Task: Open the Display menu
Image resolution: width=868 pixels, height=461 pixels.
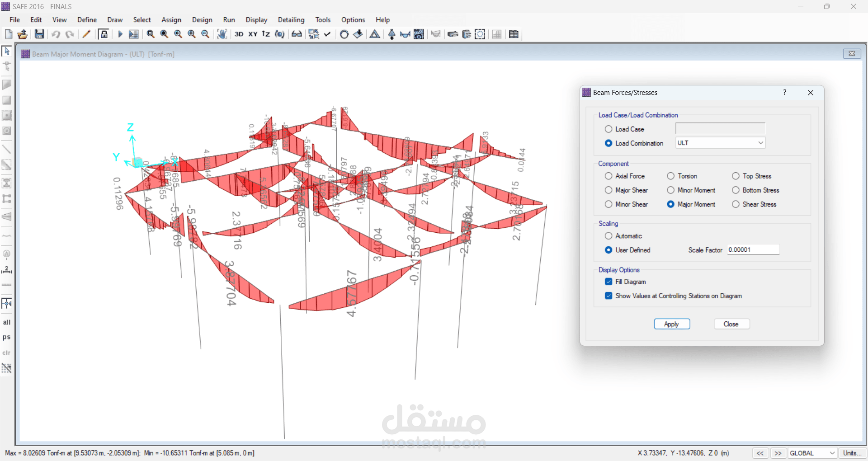Action: click(x=256, y=20)
